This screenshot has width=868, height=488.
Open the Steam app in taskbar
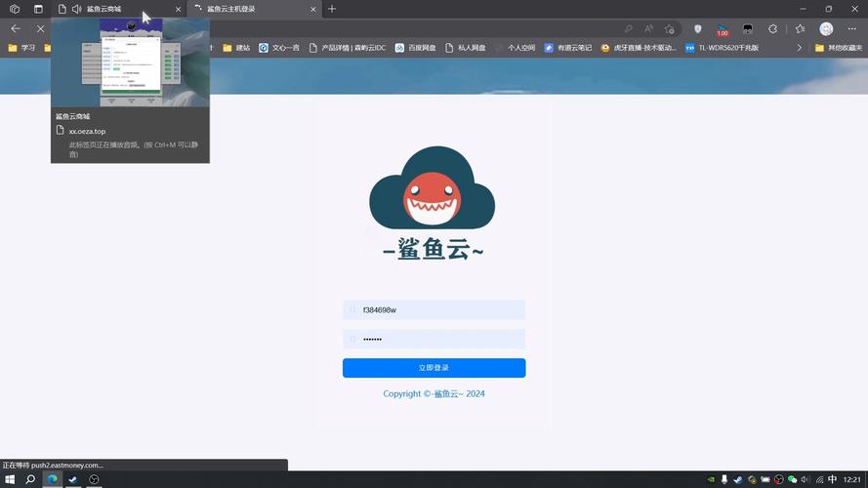tap(72, 479)
